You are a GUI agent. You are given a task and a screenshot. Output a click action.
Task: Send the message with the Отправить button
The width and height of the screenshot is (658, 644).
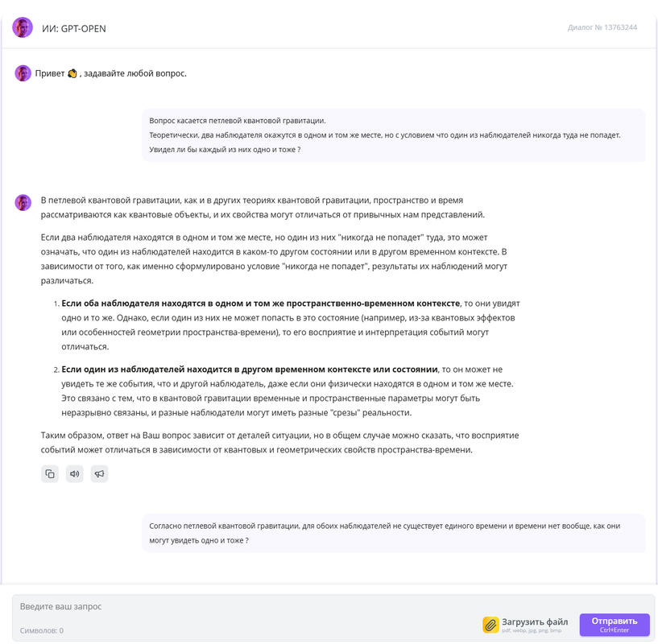[x=615, y=625]
